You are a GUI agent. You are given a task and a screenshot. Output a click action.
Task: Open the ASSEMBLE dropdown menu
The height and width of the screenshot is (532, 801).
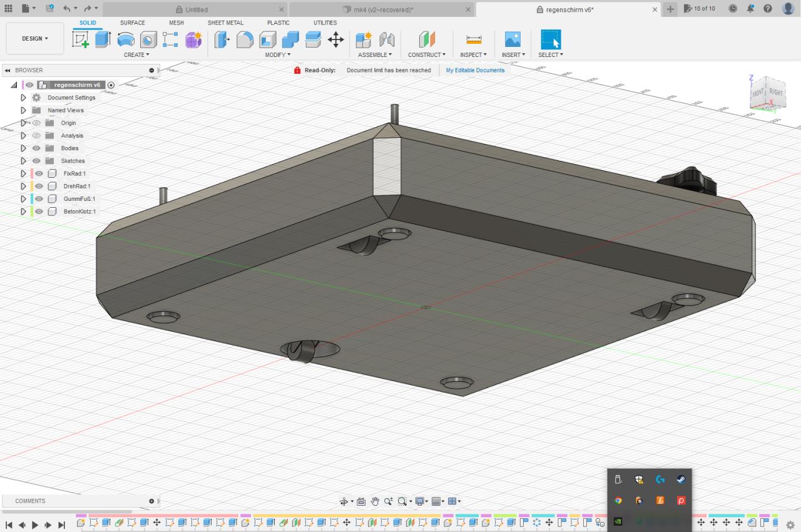[x=375, y=55]
